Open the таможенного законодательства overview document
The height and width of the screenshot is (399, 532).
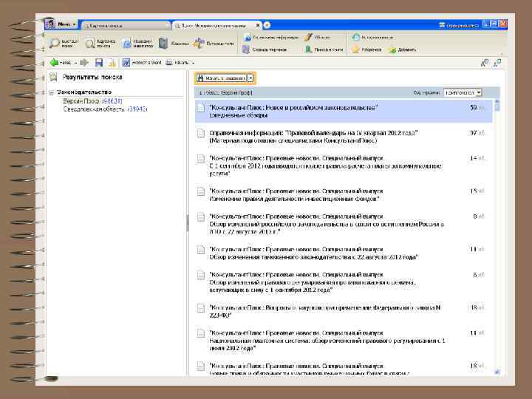[344, 253]
